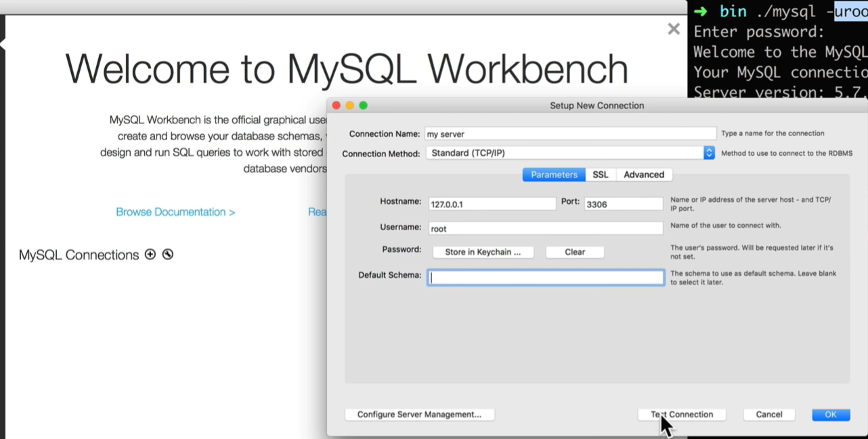Screen dimensions: 868x439
Task: Click the MySQL Connections heading
Action: (x=79, y=255)
